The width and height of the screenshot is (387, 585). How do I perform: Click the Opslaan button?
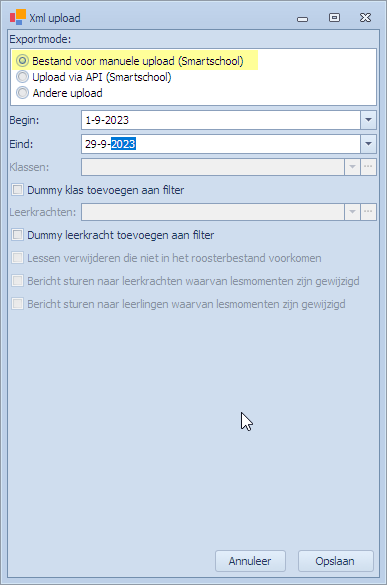(x=335, y=561)
